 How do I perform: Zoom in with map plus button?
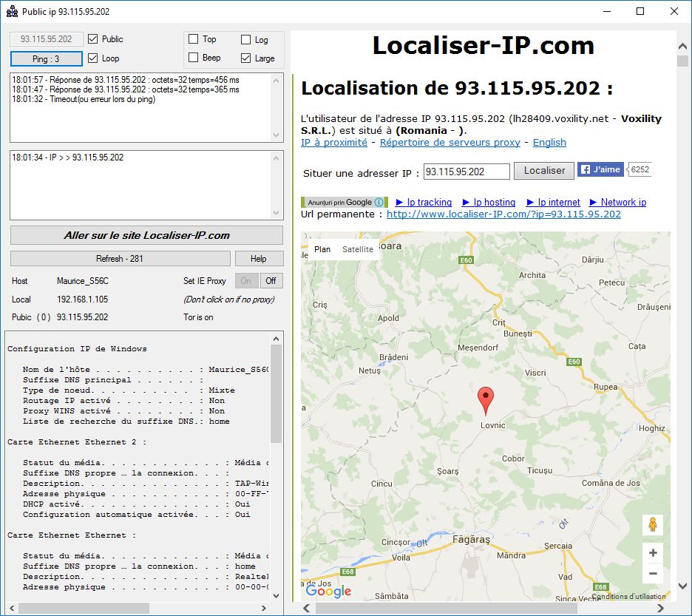653,553
